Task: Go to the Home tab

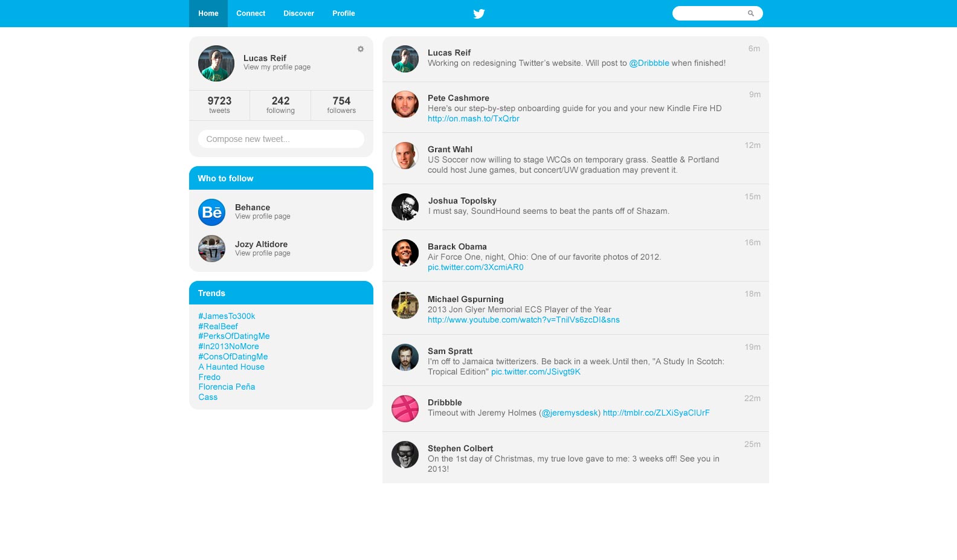Action: 208,13
